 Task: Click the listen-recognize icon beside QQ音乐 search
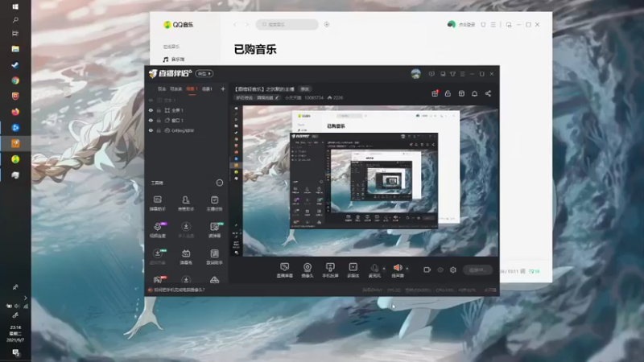pos(327,25)
